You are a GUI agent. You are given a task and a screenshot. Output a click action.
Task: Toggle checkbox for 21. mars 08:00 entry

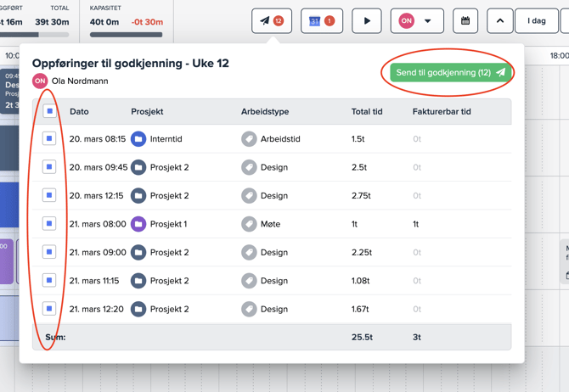[49, 223]
